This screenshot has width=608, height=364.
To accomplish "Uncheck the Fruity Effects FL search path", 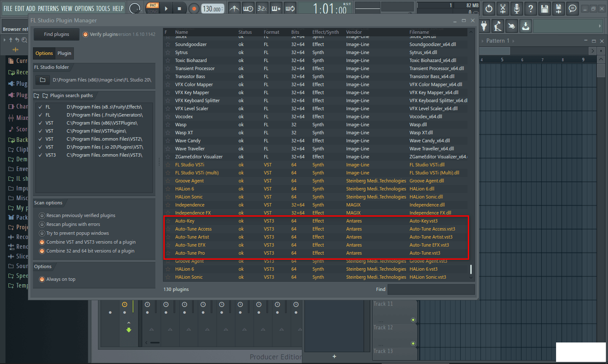I will [x=40, y=107].
